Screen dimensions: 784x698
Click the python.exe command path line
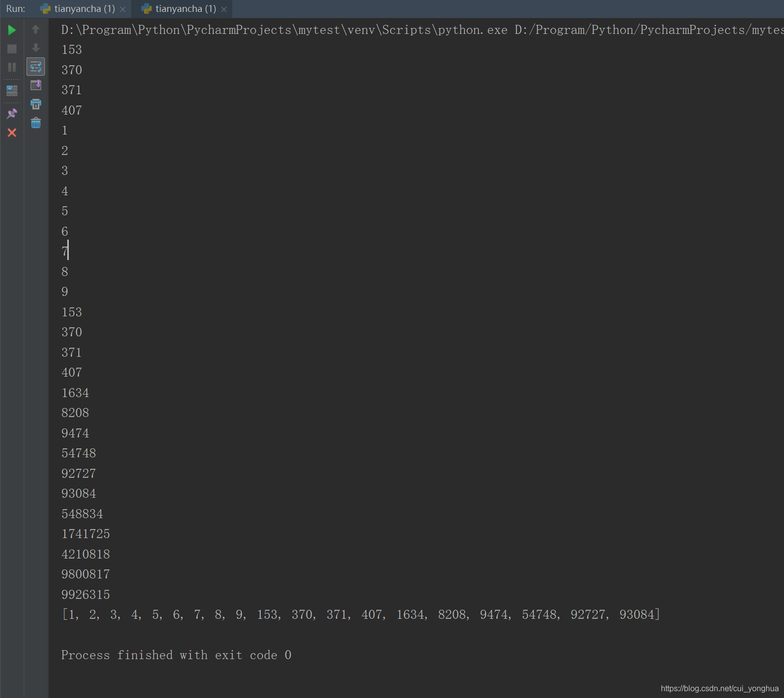point(422,30)
